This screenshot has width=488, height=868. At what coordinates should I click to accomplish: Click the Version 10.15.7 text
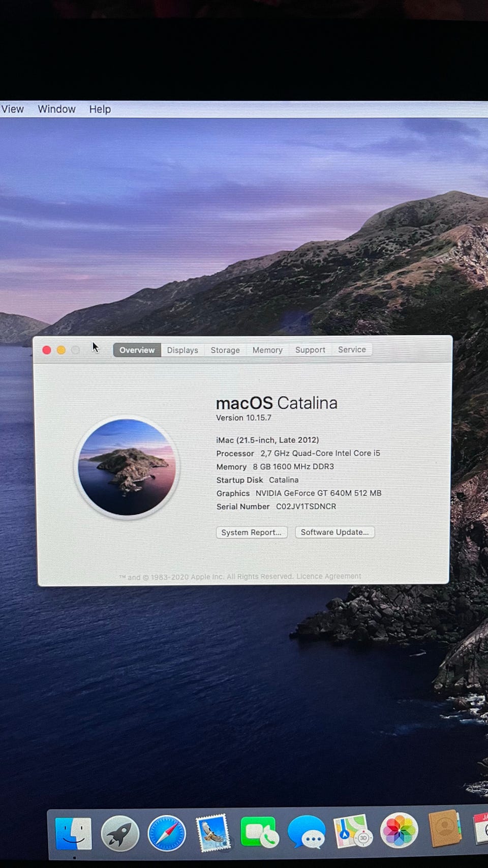click(243, 418)
